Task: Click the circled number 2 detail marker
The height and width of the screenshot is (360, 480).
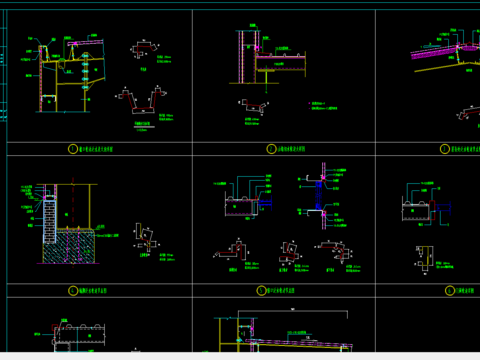Action: [271, 149]
